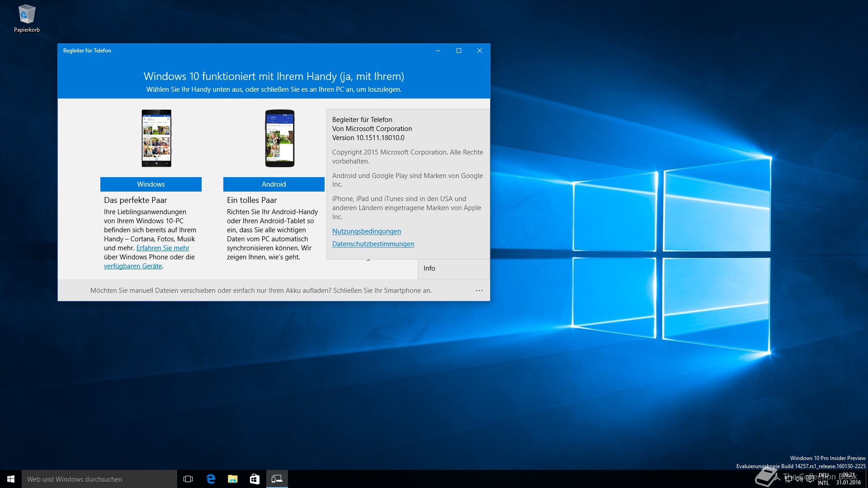
Task: Close the Begleiter für Telefon window
Action: click(x=480, y=51)
